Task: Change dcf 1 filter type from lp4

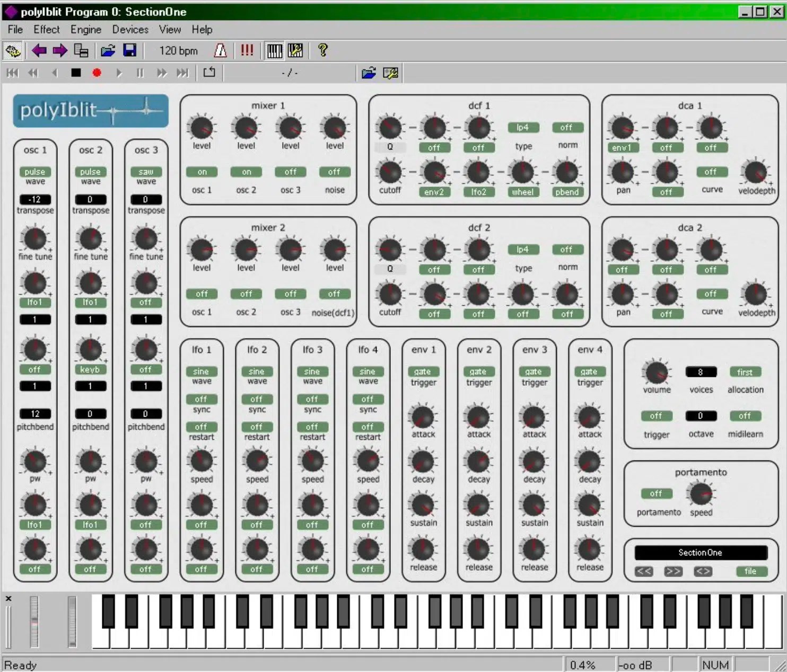Action: coord(523,127)
